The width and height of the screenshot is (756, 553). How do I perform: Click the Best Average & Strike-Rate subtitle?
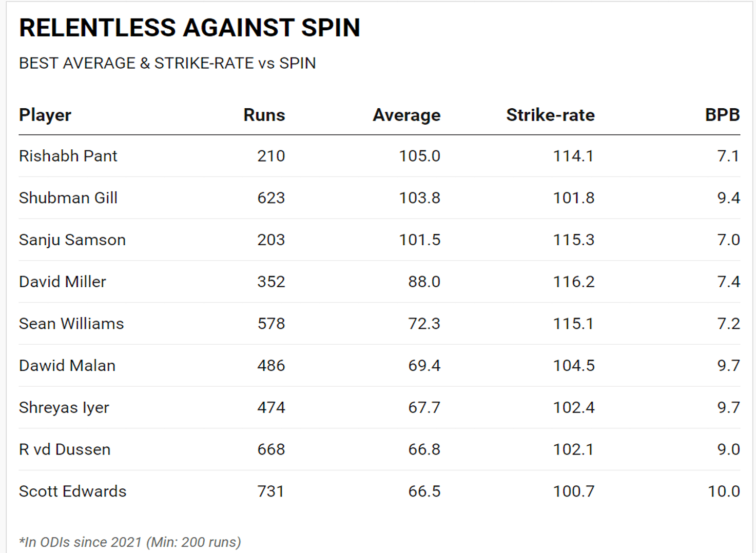167,63
